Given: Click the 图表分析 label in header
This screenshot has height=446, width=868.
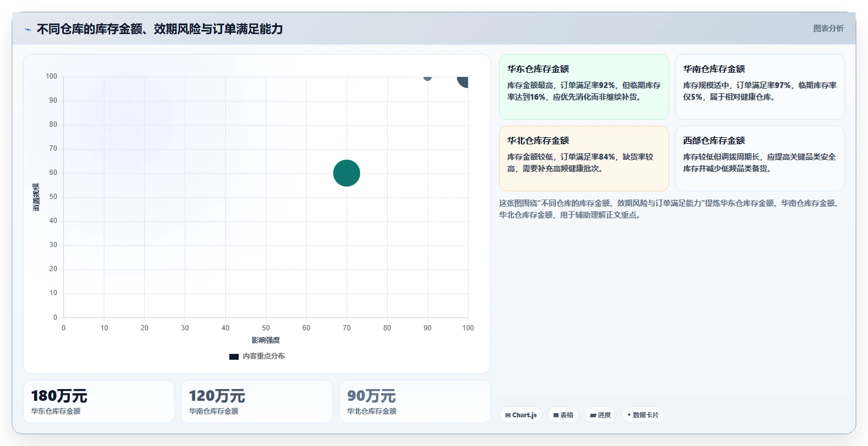Looking at the screenshot, I should 828,28.
